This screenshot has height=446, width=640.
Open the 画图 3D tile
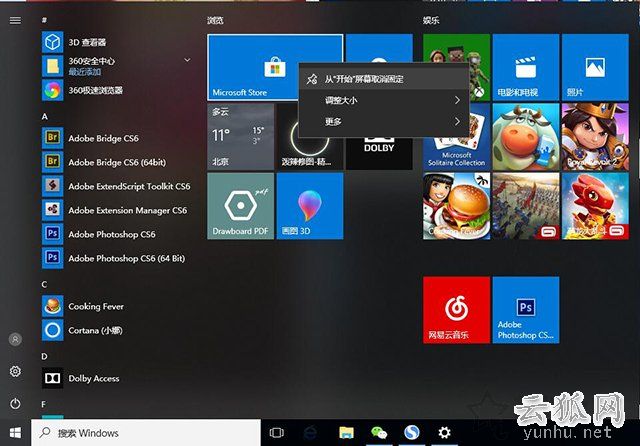[310, 206]
